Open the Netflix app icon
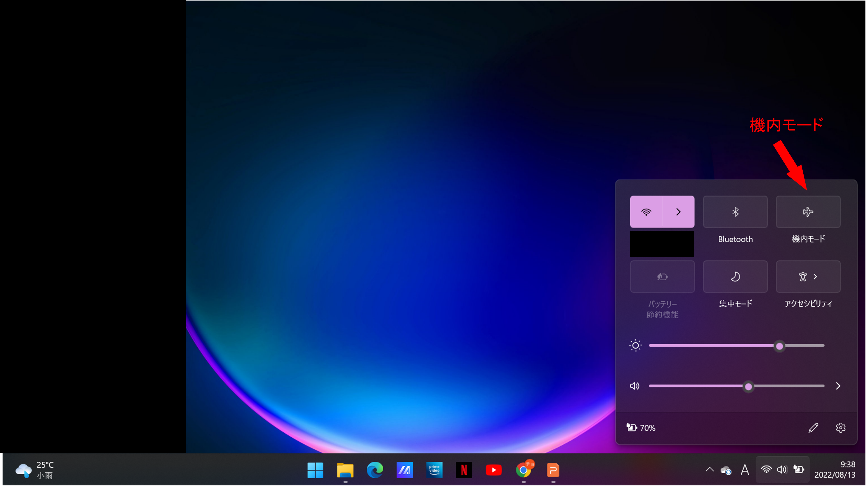The width and height of the screenshot is (868, 488). pos(464,470)
